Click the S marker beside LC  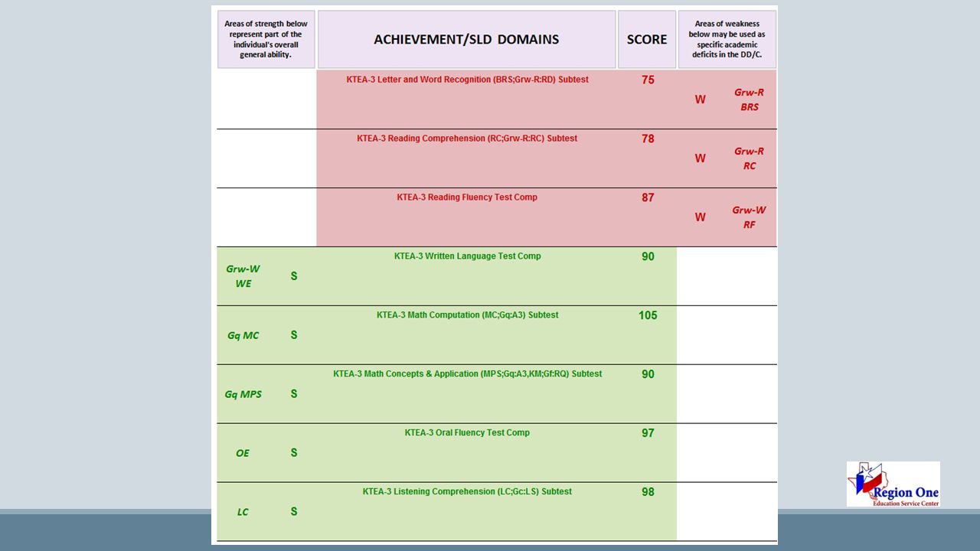tap(294, 512)
